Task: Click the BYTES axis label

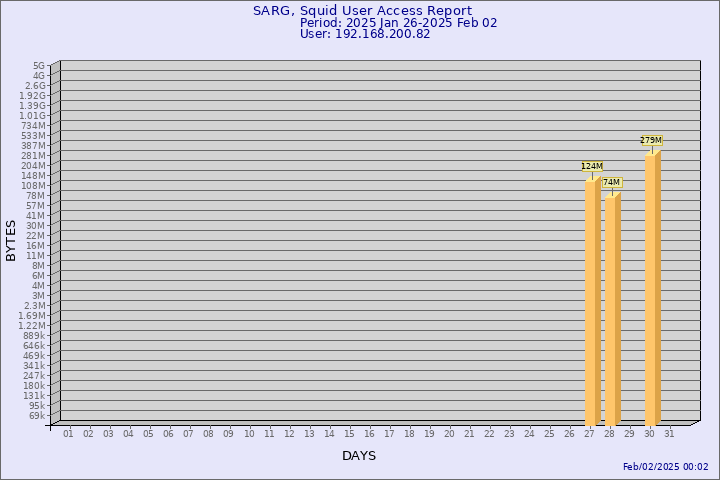Action: [x=11, y=240]
